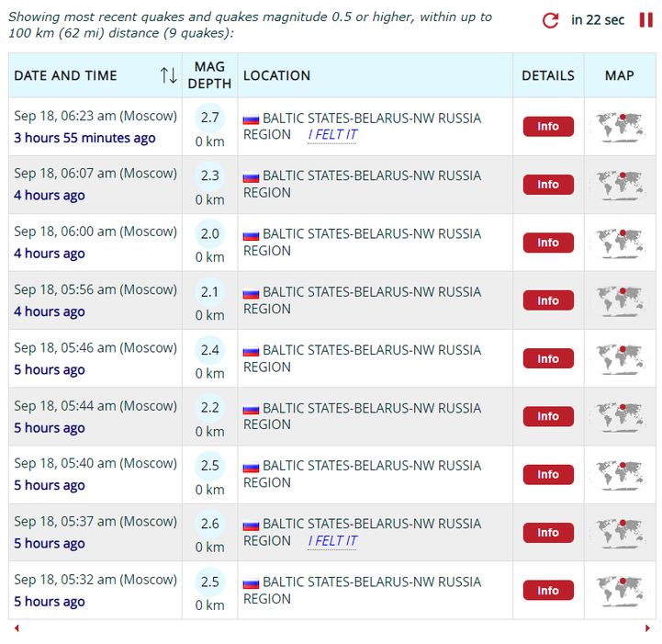Open world map thumbnail for 06:23 am quake

[x=619, y=127]
